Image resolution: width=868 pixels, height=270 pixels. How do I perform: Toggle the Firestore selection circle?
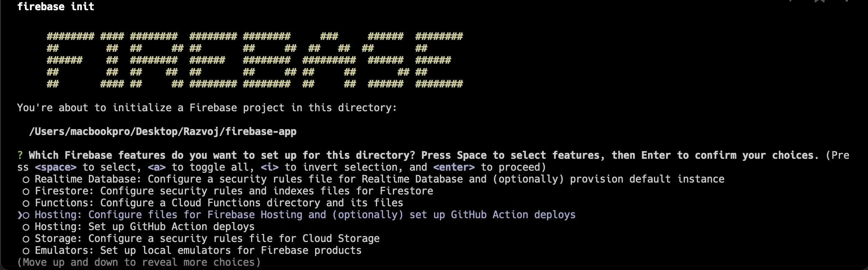click(26, 191)
